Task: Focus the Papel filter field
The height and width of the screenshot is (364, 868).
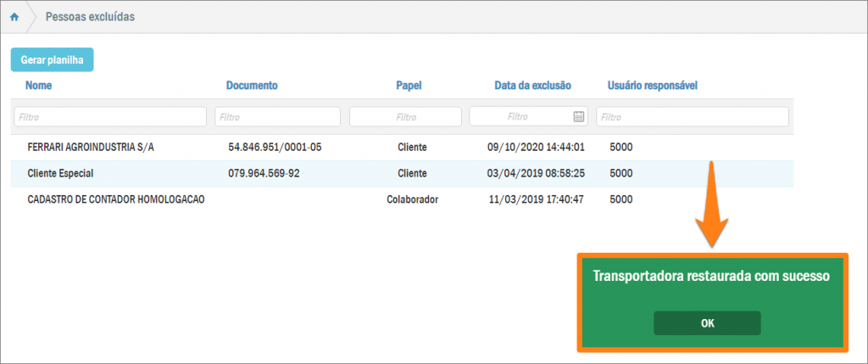Action: click(x=405, y=116)
